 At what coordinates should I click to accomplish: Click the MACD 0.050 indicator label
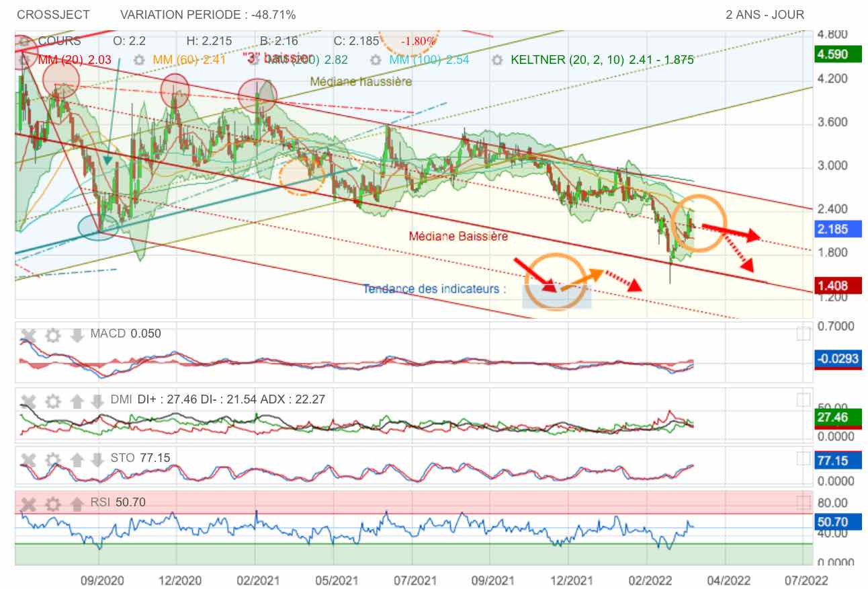point(126,333)
